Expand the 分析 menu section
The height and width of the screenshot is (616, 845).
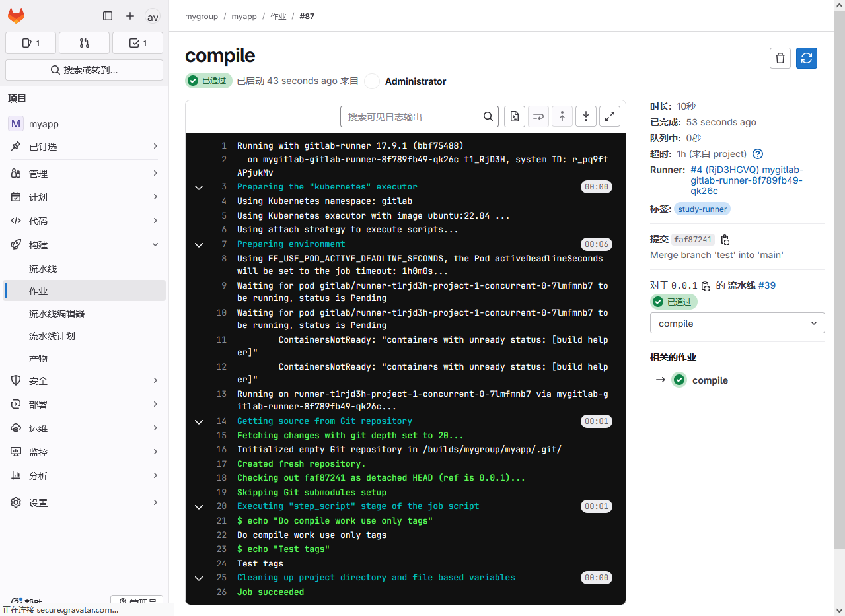[x=84, y=476]
